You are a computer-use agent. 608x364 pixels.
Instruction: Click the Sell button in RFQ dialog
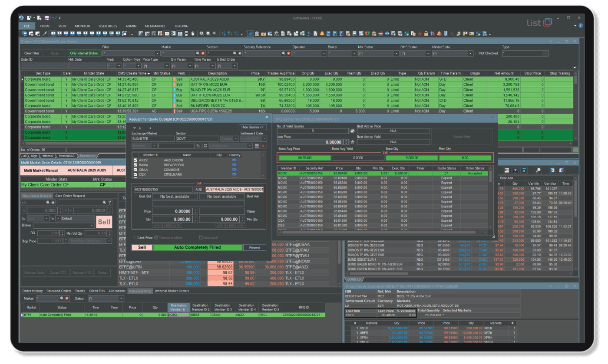(x=142, y=247)
